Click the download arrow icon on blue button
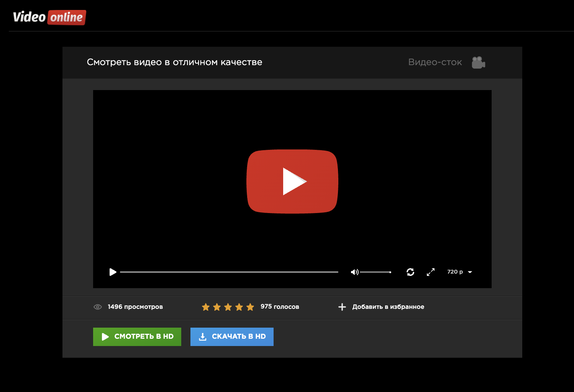The width and height of the screenshot is (574, 392). 203,336
